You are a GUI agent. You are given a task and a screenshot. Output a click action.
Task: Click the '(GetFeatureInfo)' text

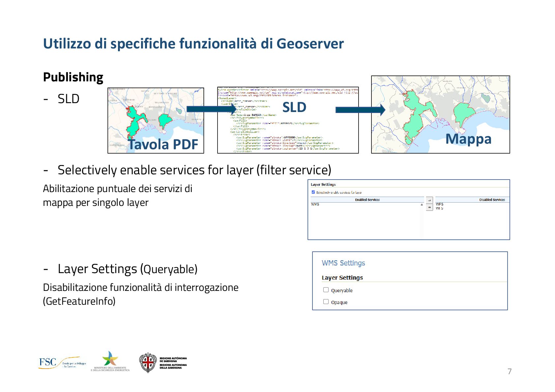click(x=79, y=301)
